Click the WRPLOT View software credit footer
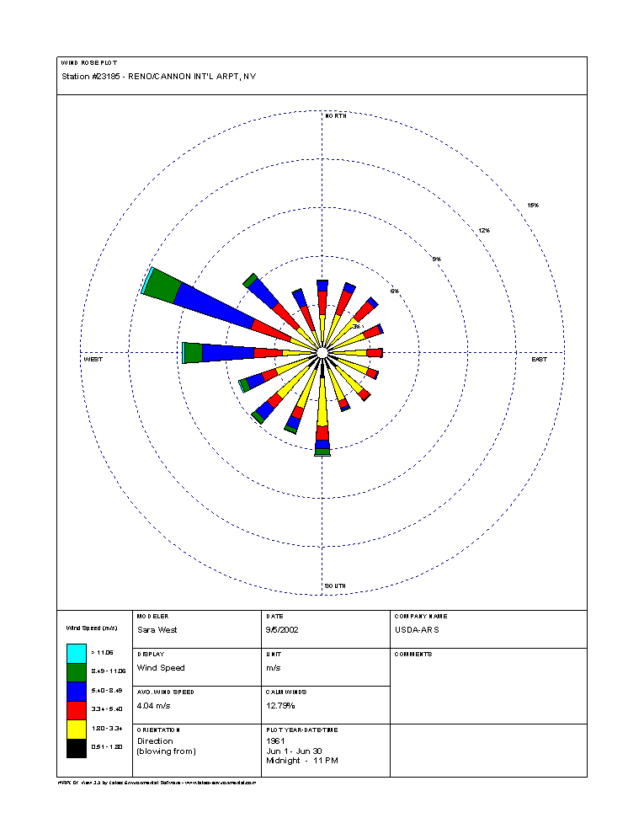Viewport: 644px width, 834px height. (x=157, y=783)
